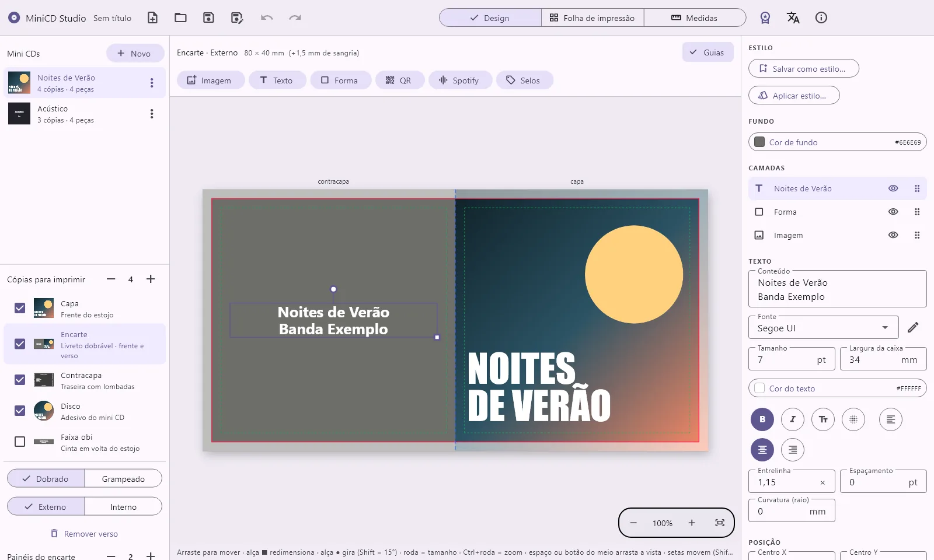Image resolution: width=934 pixels, height=560 pixels.
Task: Edit the Largura da caixa field
Action: pos(883,359)
